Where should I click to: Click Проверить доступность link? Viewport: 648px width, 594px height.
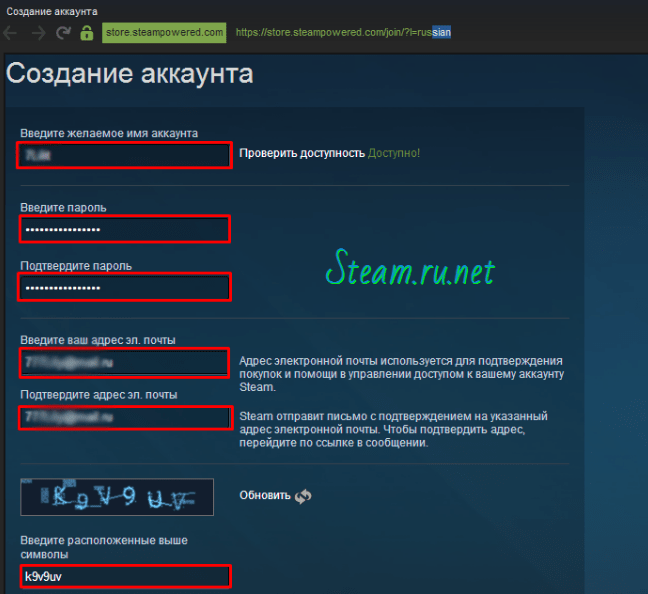[x=302, y=153]
